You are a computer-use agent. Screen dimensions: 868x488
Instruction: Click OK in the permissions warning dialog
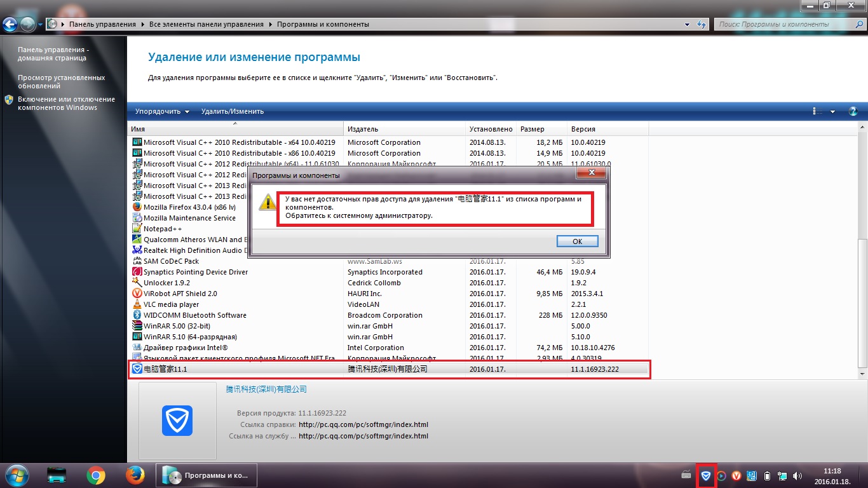tap(578, 241)
